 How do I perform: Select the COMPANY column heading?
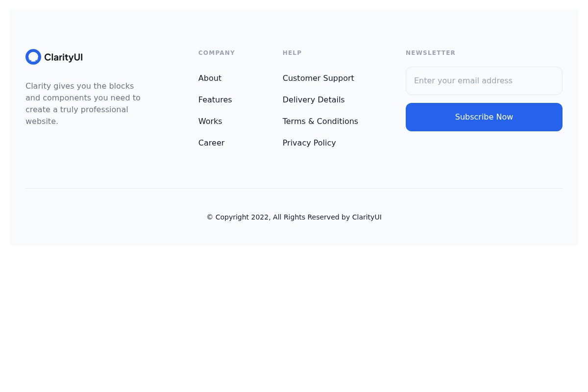(x=217, y=53)
